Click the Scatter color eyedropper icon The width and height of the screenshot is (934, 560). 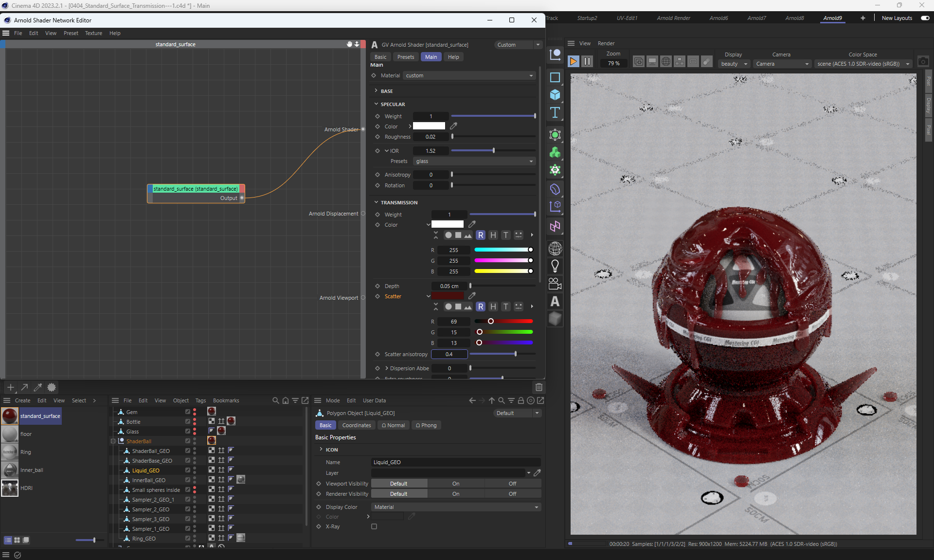472,296
